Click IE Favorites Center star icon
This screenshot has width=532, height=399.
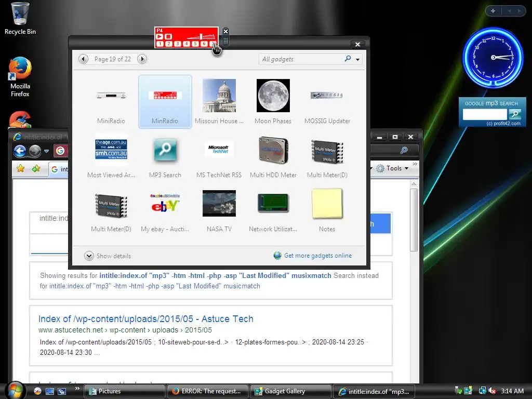click(20, 168)
